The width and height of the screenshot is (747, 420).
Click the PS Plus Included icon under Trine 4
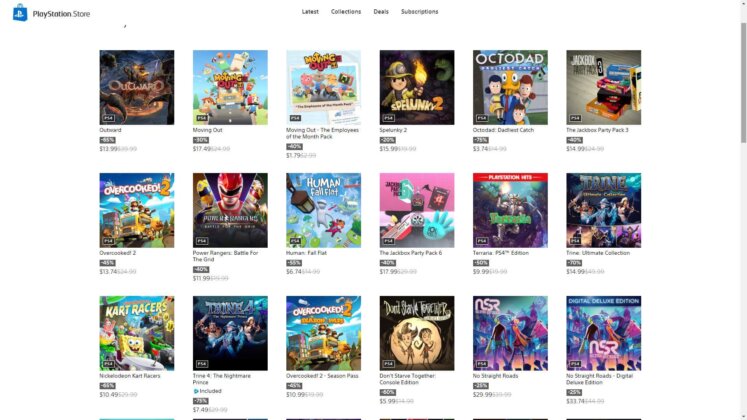coord(196,391)
